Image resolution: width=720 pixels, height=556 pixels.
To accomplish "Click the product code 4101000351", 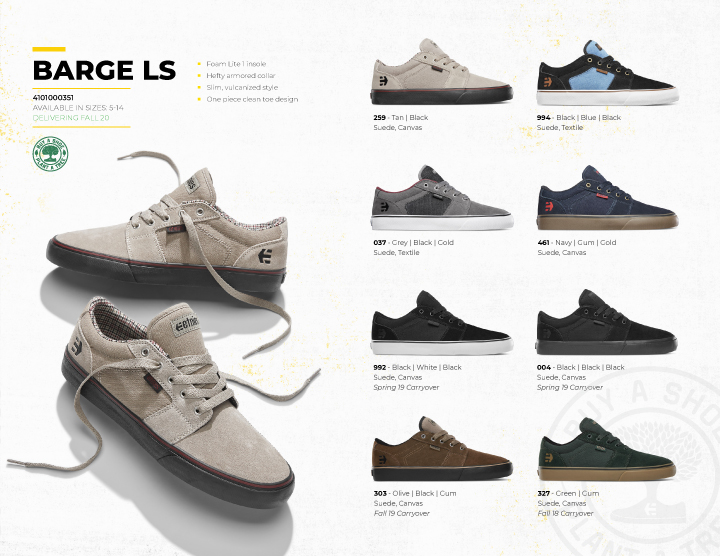I will coord(53,97).
